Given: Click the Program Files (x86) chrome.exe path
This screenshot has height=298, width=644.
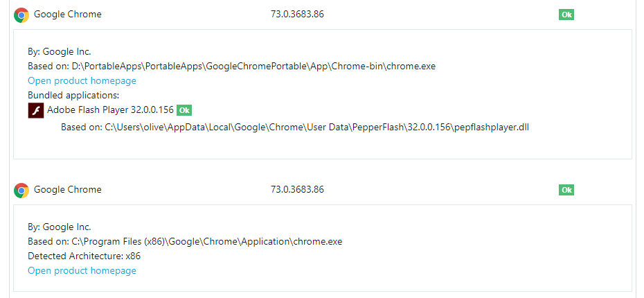Looking at the screenshot, I should pos(207,242).
